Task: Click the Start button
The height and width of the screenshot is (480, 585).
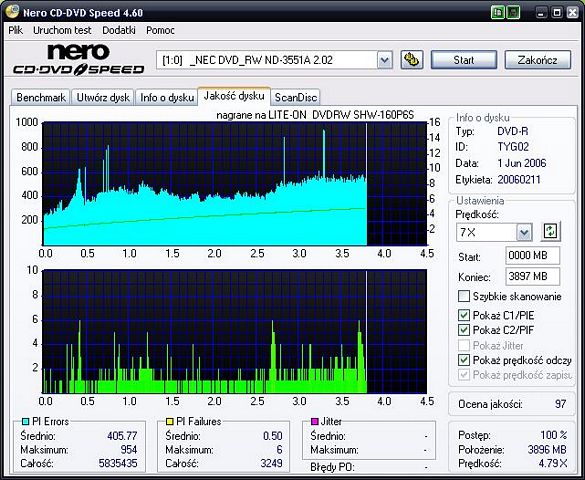Action: 464,60
